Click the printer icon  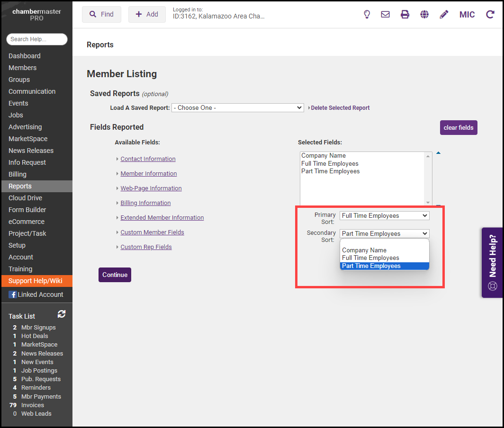pyautogui.click(x=405, y=15)
